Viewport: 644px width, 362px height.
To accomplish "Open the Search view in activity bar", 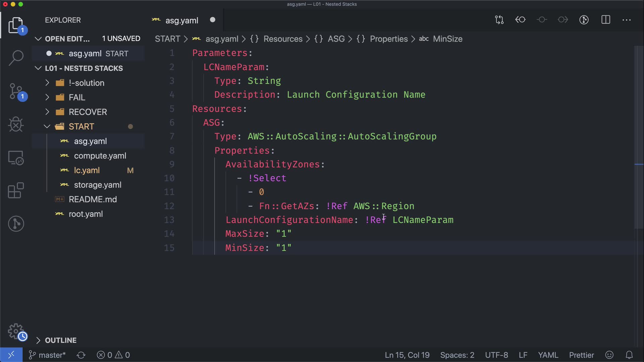I will pyautogui.click(x=16, y=58).
